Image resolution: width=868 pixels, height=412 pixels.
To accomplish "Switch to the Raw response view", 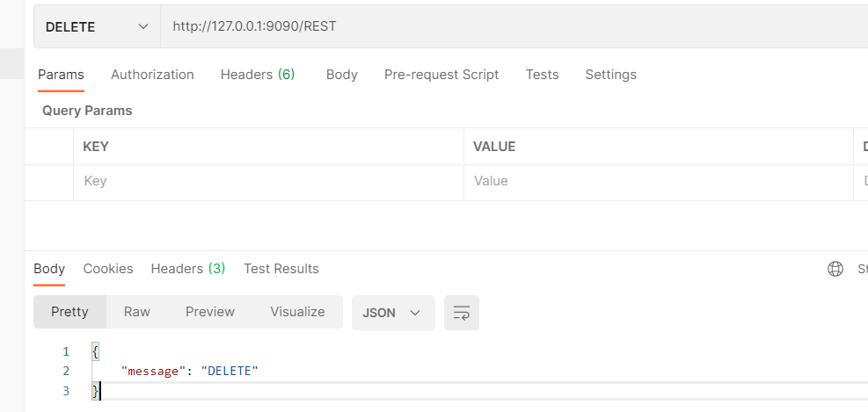I will [x=136, y=312].
